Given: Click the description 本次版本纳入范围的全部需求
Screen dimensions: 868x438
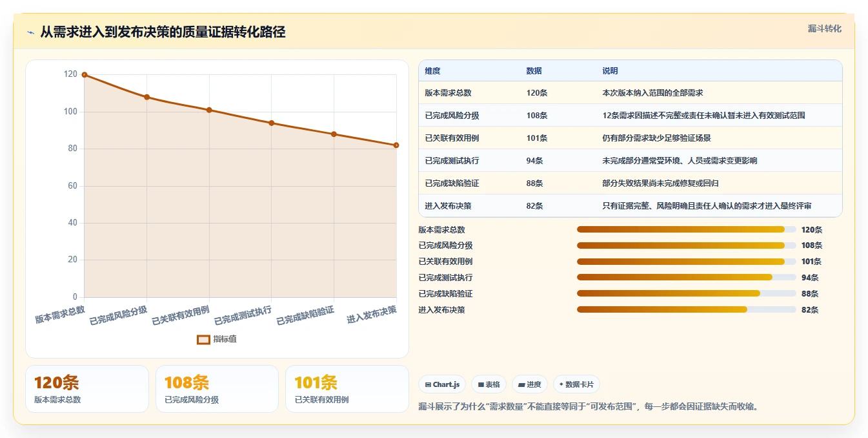Looking at the screenshot, I should 652,93.
